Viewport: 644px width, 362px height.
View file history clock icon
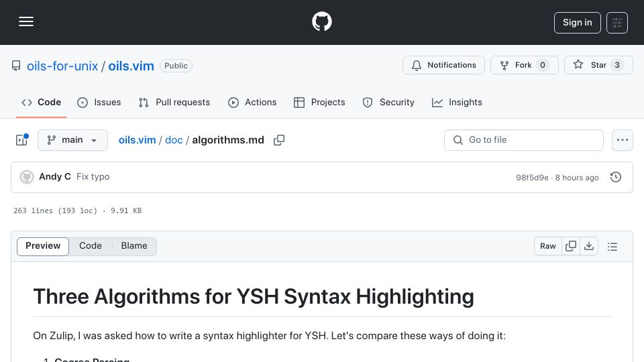616,177
